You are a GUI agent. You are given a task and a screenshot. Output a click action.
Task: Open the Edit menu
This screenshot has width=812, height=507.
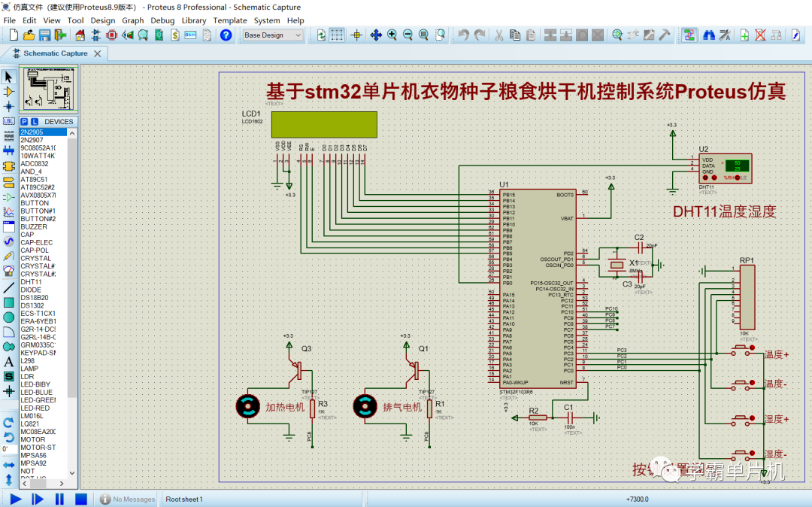(29, 20)
